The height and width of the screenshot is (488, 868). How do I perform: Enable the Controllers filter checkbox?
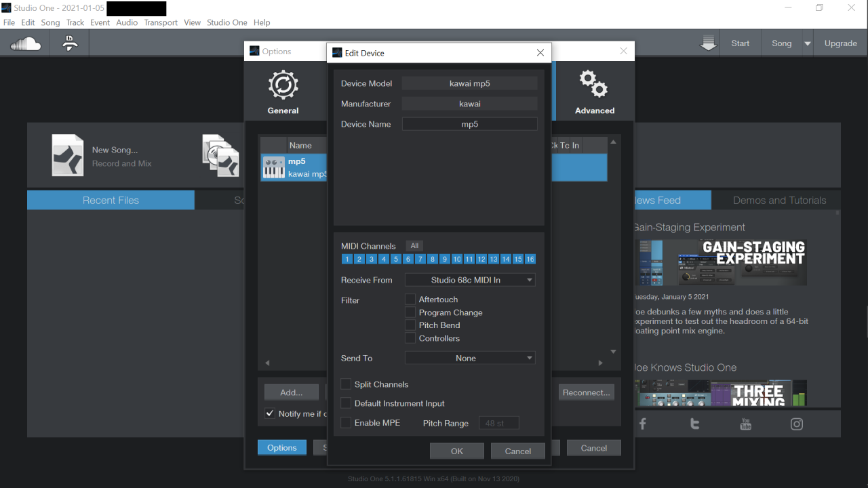click(x=410, y=338)
